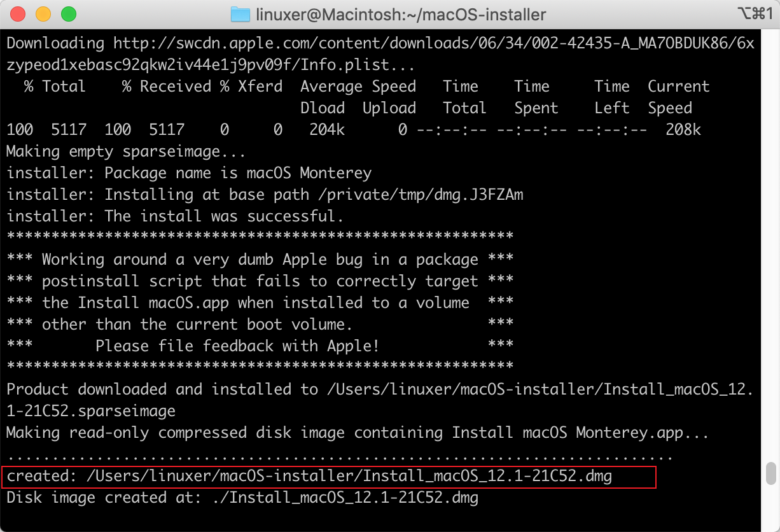780x532 pixels.
Task: Minimize the Terminal window with yellow button
Action: (x=43, y=14)
